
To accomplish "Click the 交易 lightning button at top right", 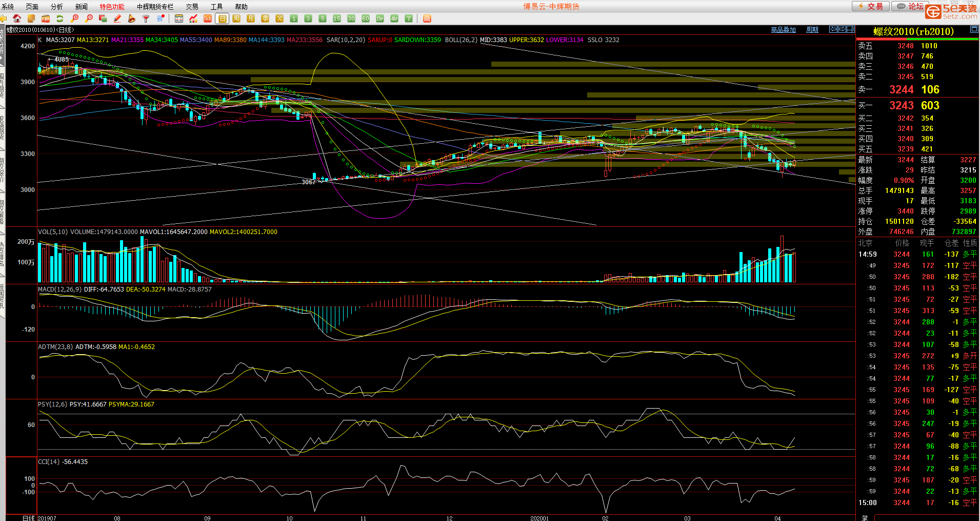I will 870,6.
